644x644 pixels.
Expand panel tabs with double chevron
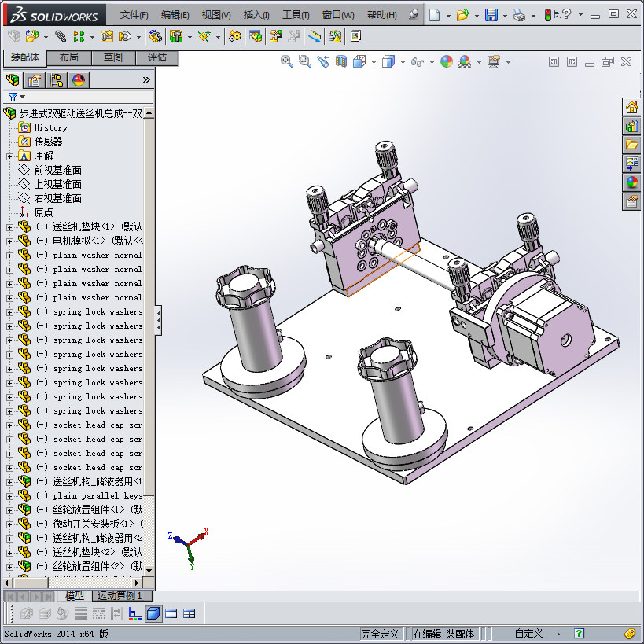pos(146,79)
